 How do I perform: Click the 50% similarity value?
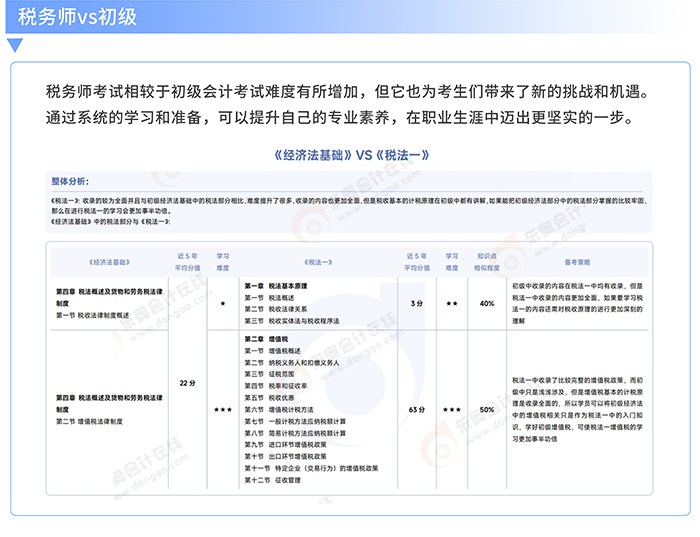point(487,409)
